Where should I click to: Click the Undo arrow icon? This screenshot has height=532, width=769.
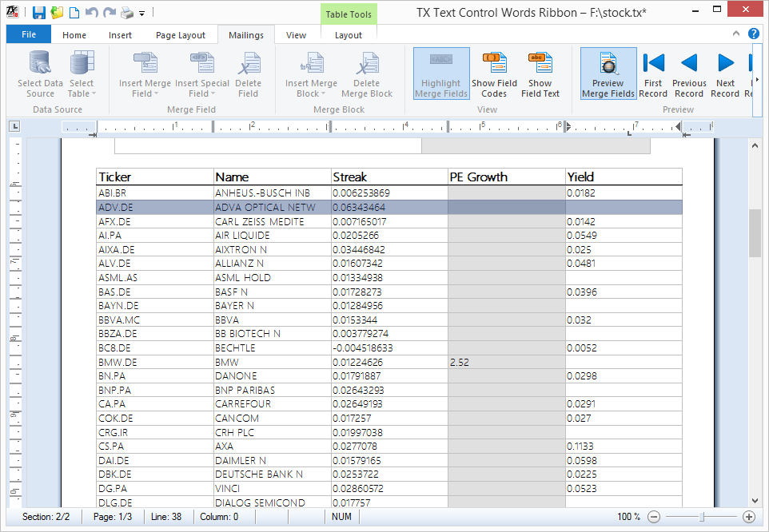click(x=92, y=12)
